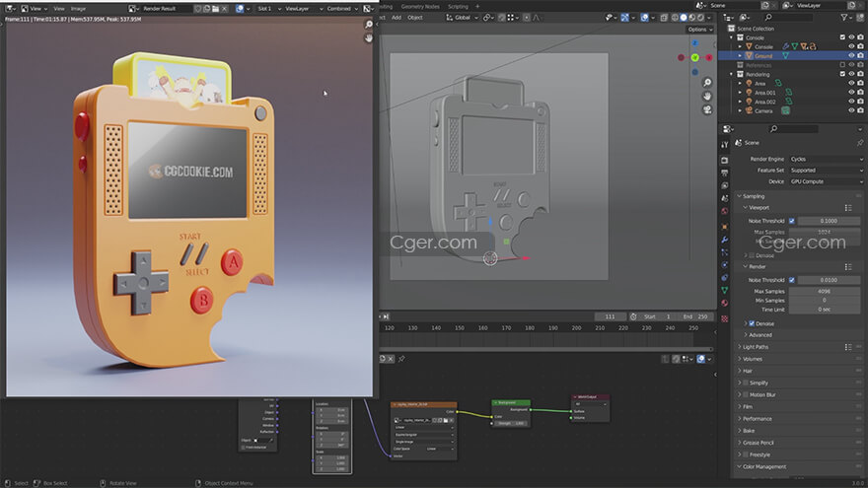This screenshot has width=868, height=488.
Task: Open the Physics properties tab icon
Action: (x=725, y=265)
